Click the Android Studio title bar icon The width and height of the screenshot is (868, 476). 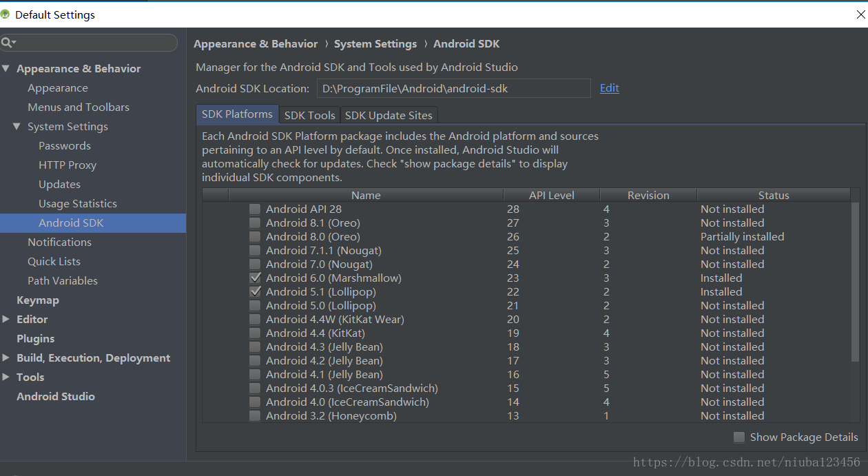tap(6, 14)
